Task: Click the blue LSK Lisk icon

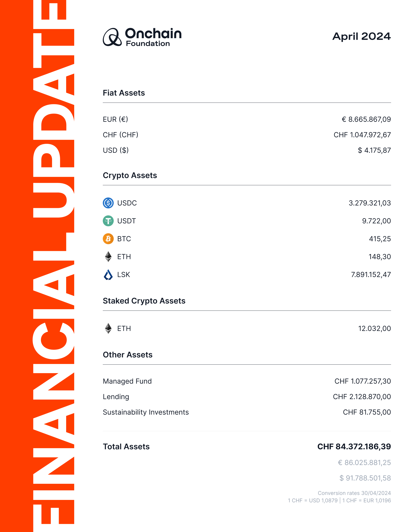Action: [108, 275]
